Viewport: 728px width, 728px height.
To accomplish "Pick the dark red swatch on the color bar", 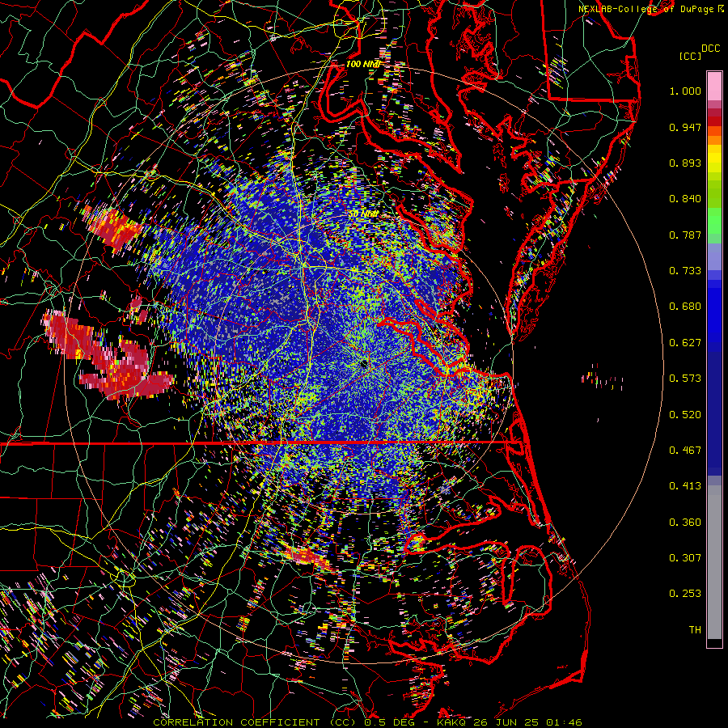I will 714,121.
